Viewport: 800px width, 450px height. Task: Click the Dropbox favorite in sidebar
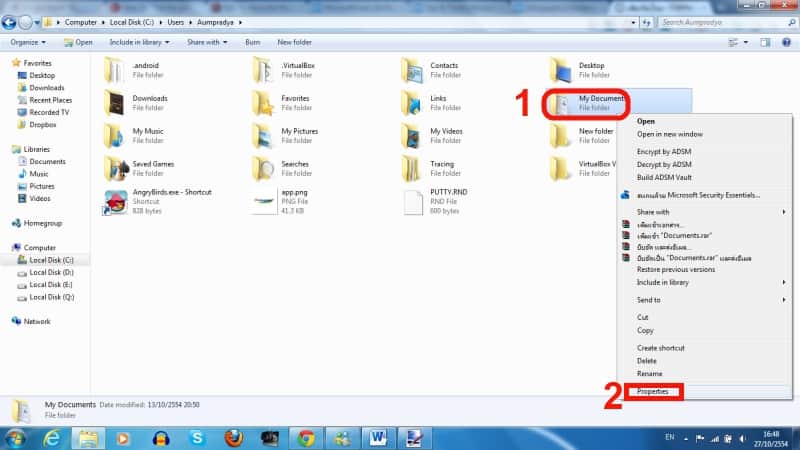(42, 125)
